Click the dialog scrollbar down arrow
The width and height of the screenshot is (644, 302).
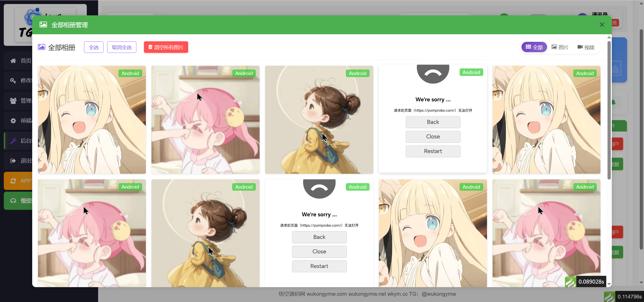pyautogui.click(x=609, y=284)
